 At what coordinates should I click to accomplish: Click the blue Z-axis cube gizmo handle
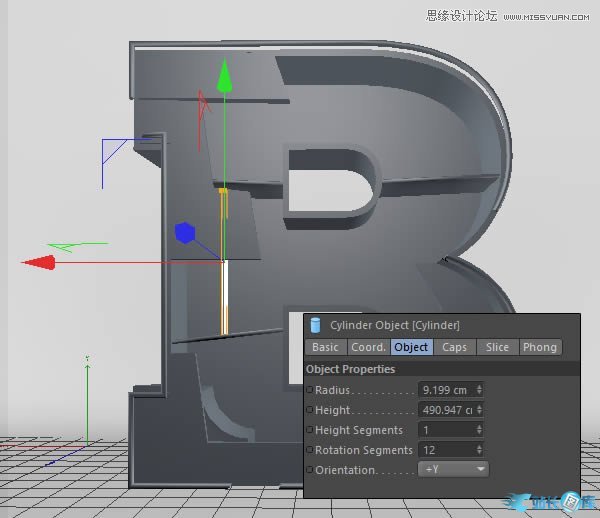[x=184, y=233]
